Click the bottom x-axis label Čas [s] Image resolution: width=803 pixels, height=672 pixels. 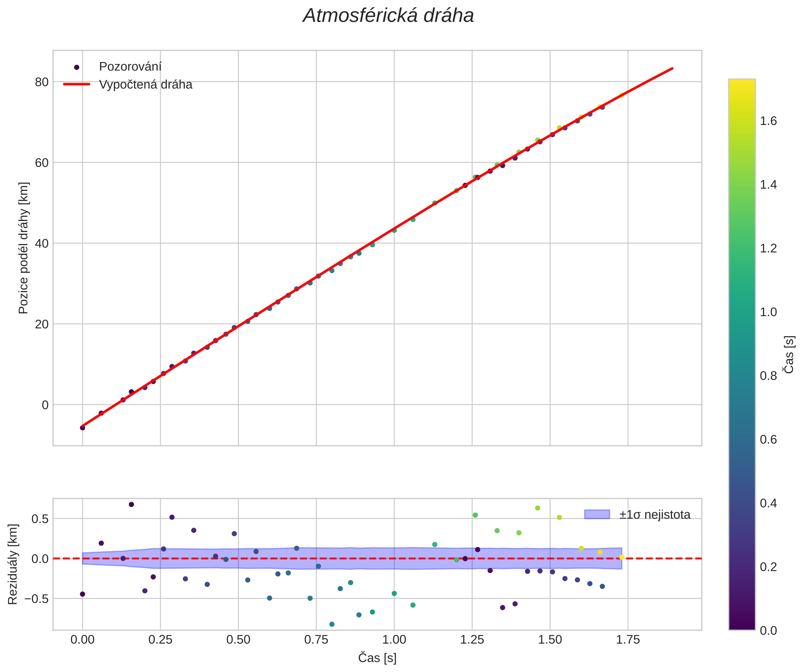377,658
